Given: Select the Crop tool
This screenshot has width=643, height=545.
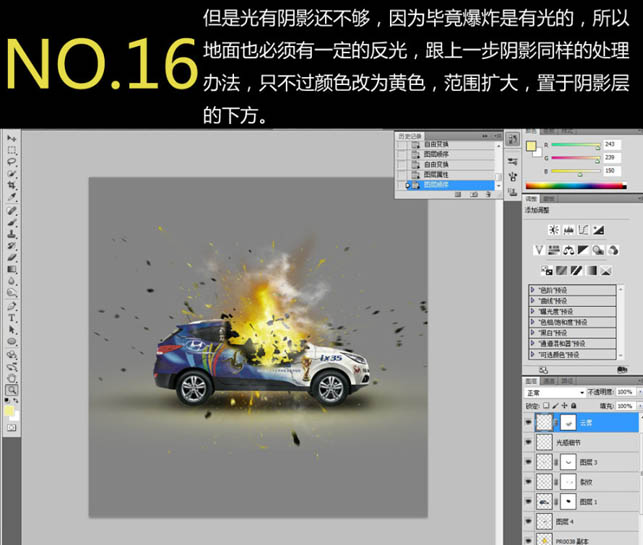Looking at the screenshot, I should [x=11, y=185].
